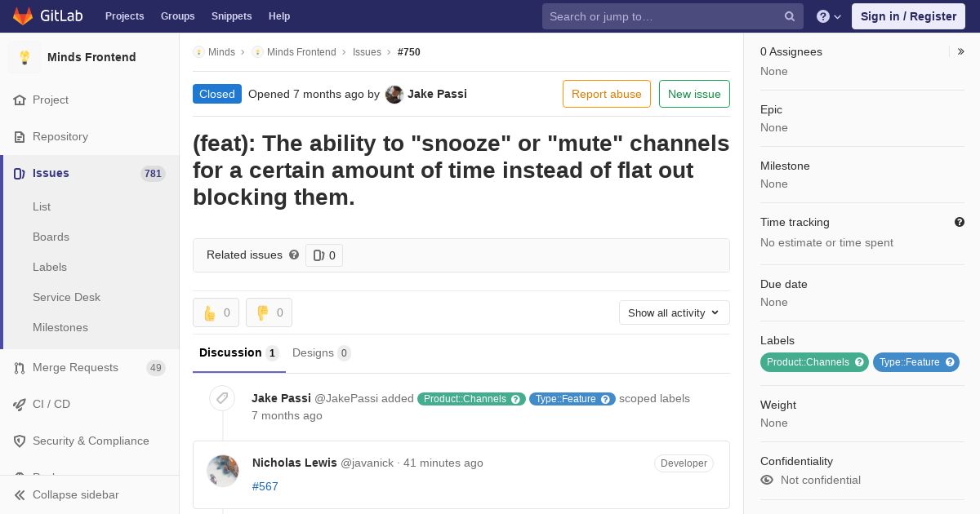
Task: Click Nicholas Lewis's comment avatar
Action: coord(223,472)
